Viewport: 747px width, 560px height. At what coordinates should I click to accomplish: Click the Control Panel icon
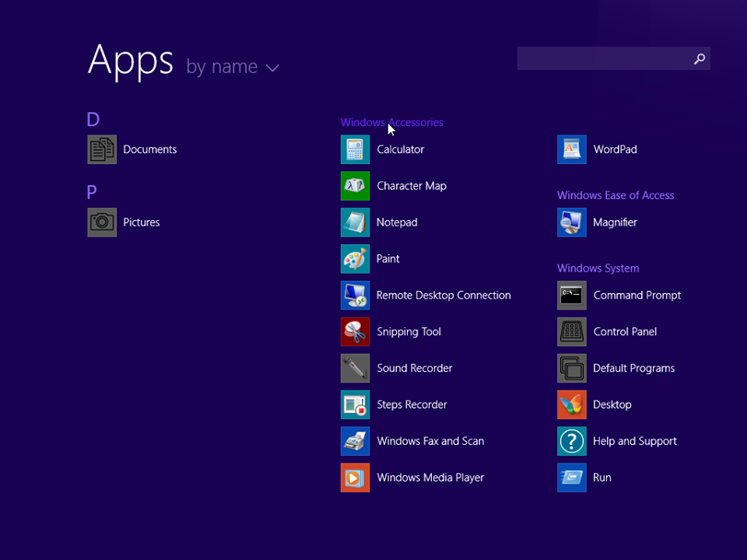pyautogui.click(x=572, y=332)
